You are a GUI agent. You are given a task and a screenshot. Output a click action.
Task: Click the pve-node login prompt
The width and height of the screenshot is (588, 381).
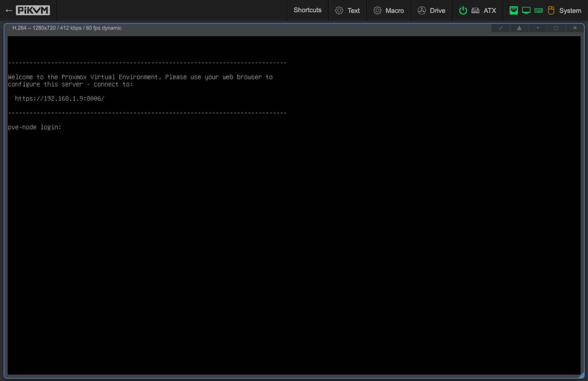(35, 127)
